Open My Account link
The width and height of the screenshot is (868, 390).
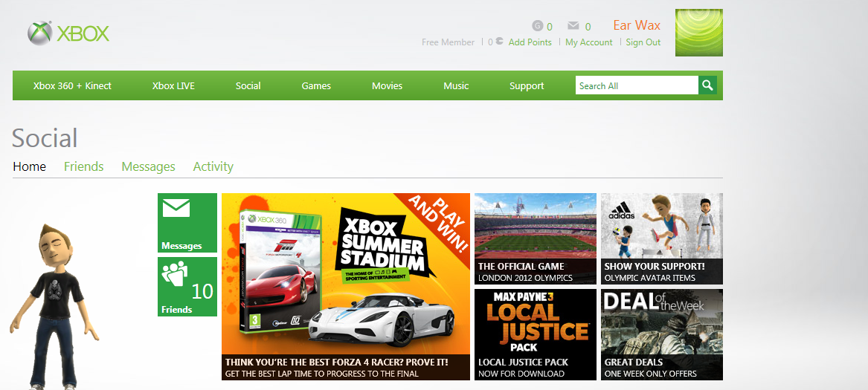[589, 42]
